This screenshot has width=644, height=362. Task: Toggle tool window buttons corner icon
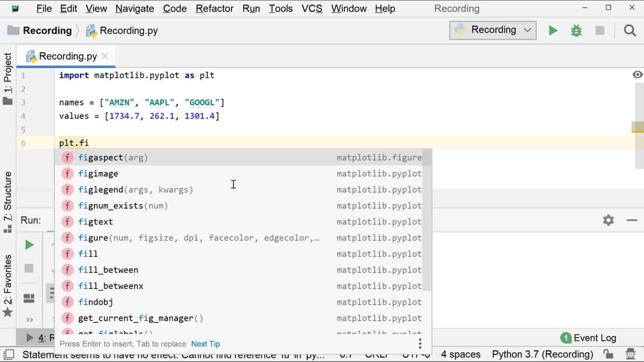pyautogui.click(x=9, y=354)
